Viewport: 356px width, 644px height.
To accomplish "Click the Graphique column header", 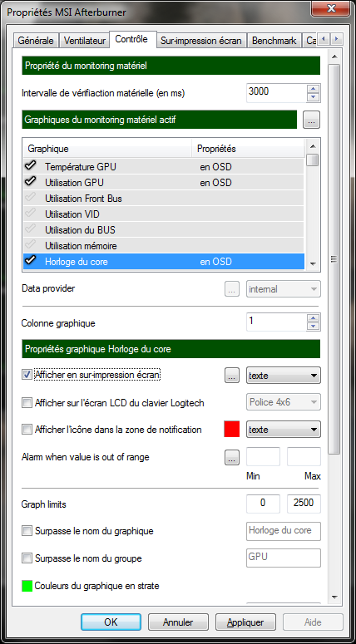I will click(x=107, y=149).
